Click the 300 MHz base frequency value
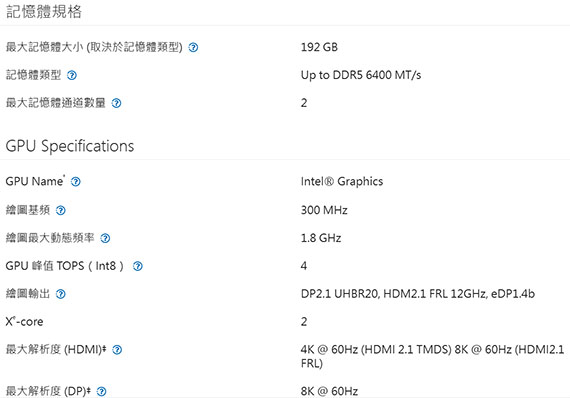Viewport: 570px width, 398px height. click(x=324, y=210)
